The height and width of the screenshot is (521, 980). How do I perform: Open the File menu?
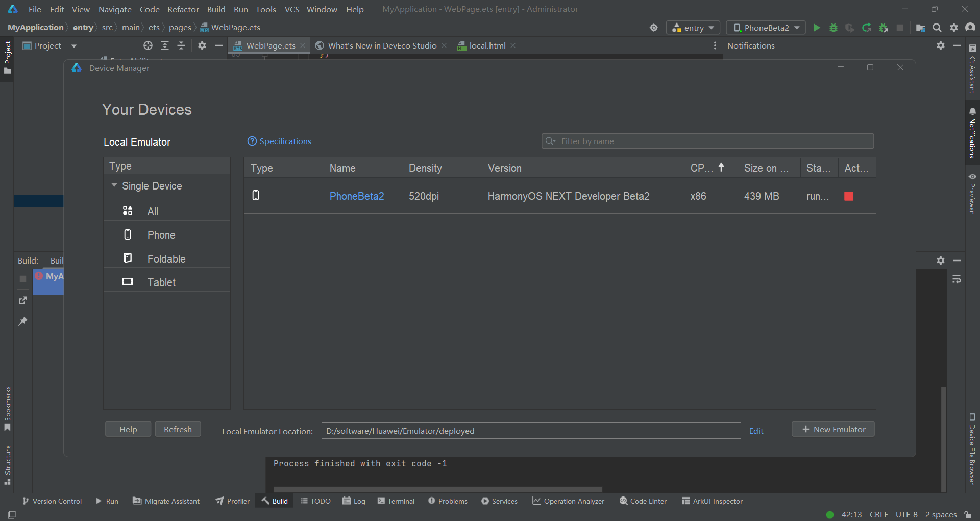pos(35,9)
